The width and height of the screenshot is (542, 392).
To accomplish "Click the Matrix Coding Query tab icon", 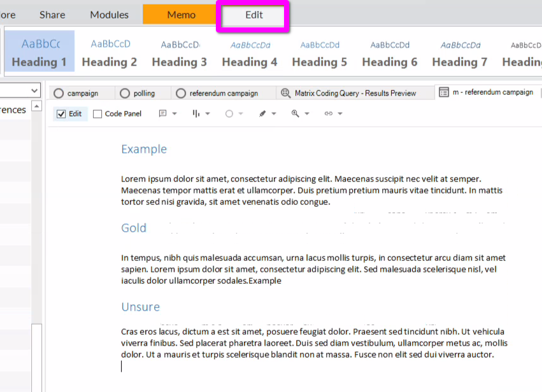I will (285, 93).
